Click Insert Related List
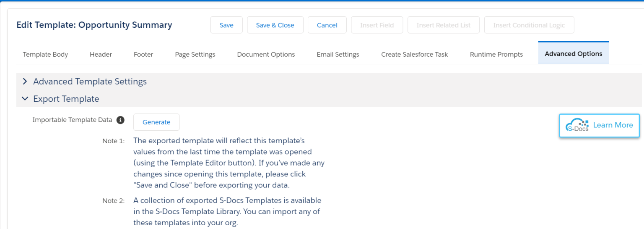Viewport: 644px width, 229px height. tap(443, 25)
